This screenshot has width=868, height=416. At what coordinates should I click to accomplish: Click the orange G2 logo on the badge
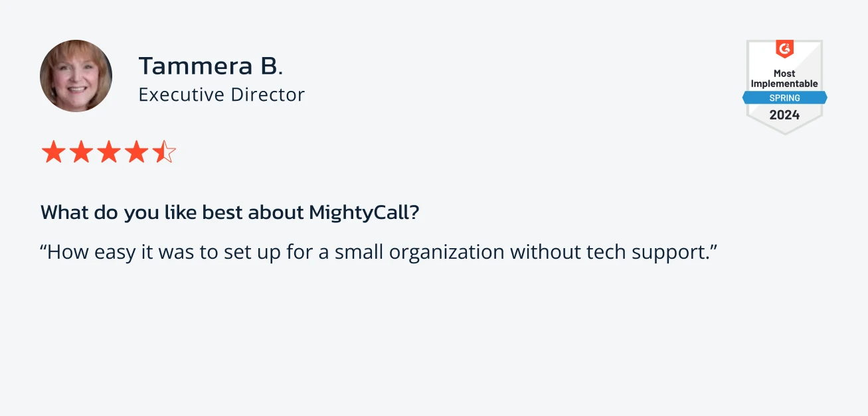[784, 49]
